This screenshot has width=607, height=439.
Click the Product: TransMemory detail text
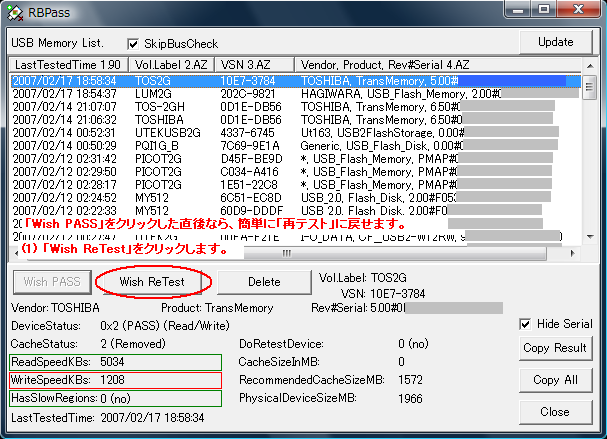click(x=217, y=308)
